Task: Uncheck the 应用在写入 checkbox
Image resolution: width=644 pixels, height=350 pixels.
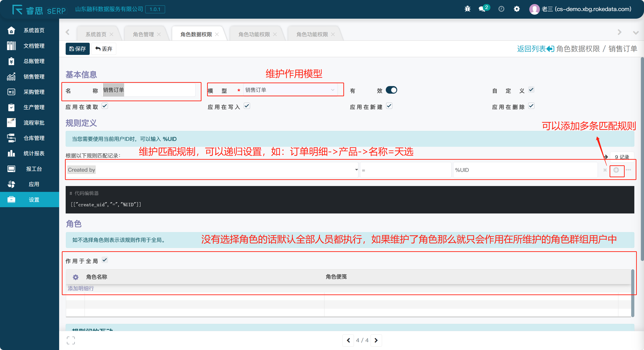Action: click(247, 106)
